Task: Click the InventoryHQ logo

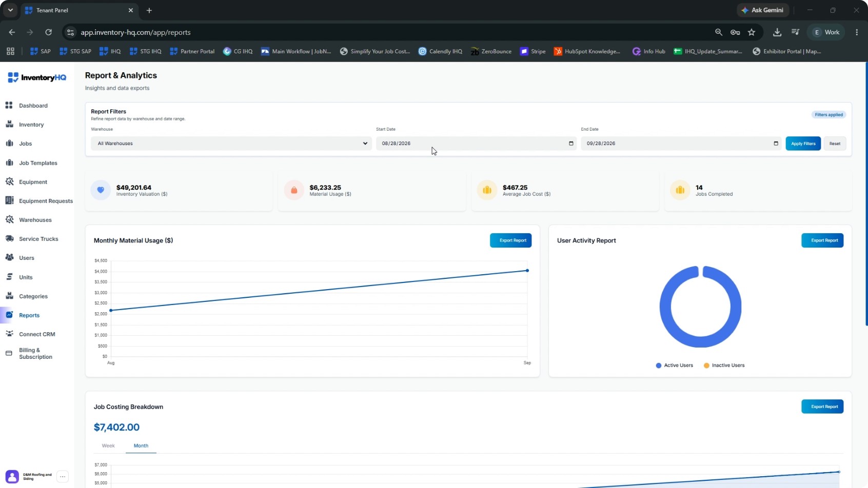Action: [x=37, y=77]
